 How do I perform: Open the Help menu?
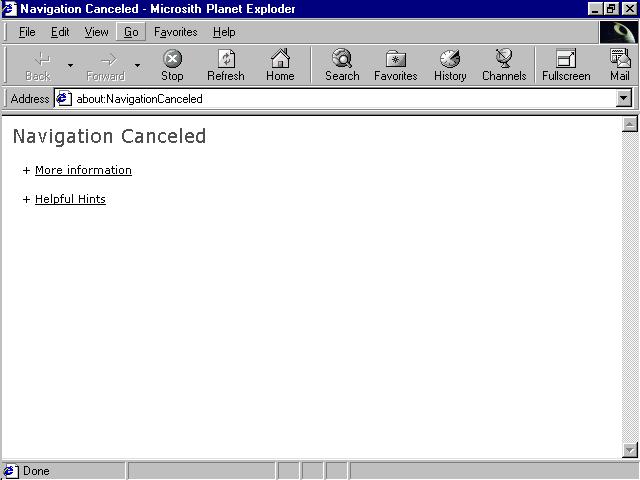pos(224,32)
